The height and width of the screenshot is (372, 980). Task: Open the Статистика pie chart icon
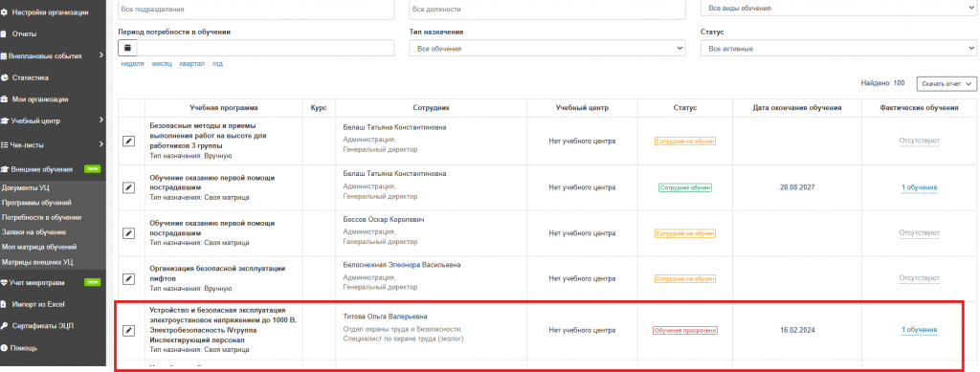(5, 78)
